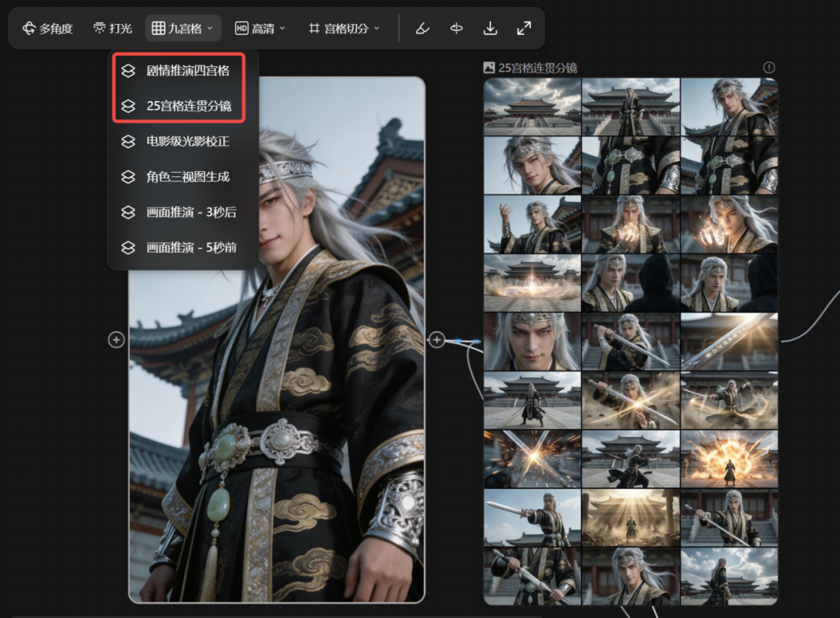Click the rotate/flip icon in toolbar

tap(456, 28)
